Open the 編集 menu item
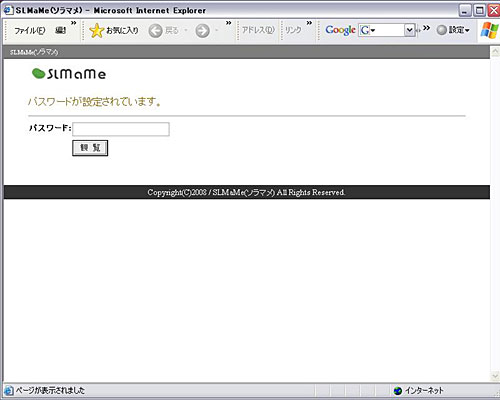500x400 pixels. [x=60, y=30]
